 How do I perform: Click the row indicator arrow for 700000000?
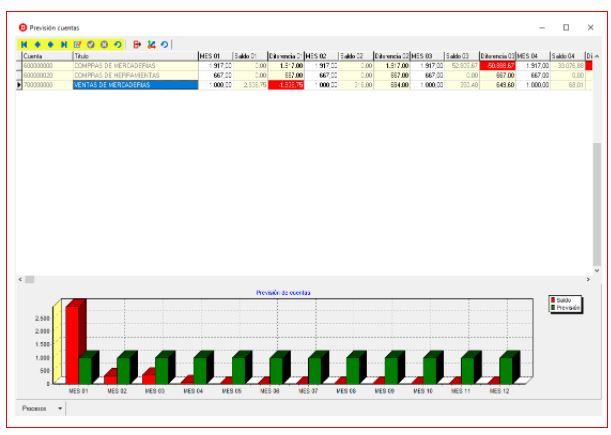(x=19, y=85)
